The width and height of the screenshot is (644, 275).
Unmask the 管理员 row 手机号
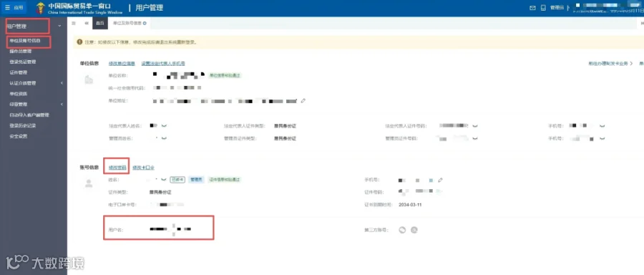pos(602,139)
